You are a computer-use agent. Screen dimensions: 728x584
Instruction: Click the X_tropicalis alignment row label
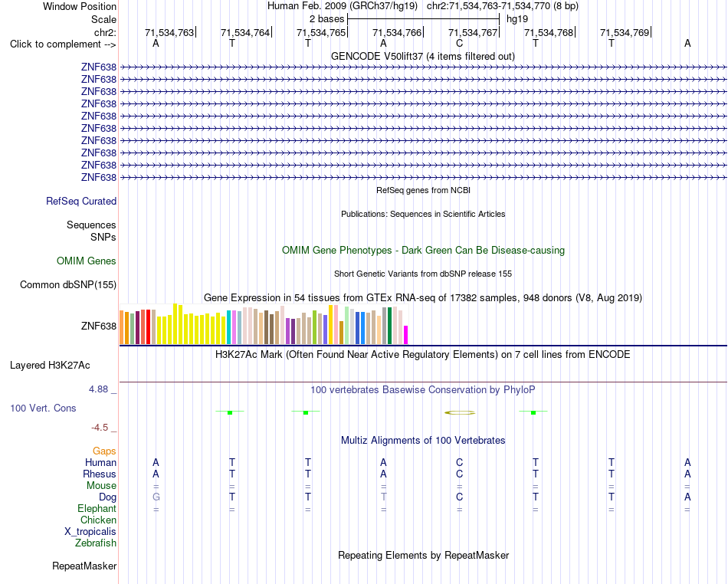click(90, 532)
